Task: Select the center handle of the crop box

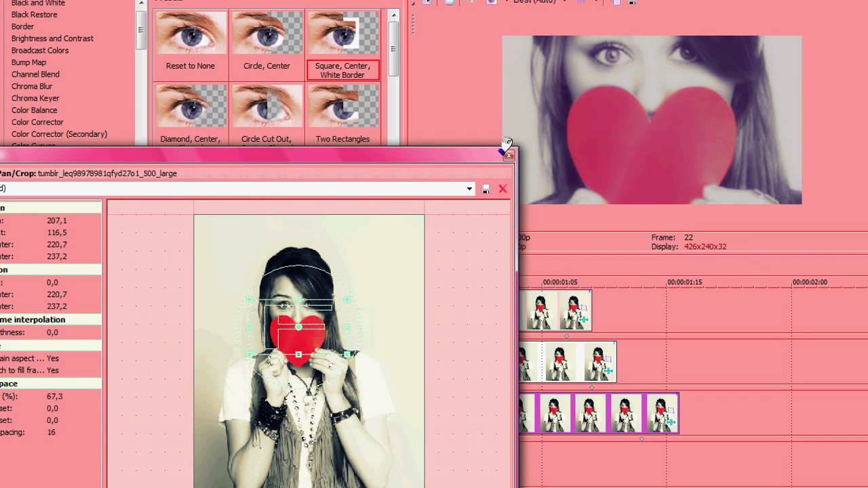Action: (298, 327)
